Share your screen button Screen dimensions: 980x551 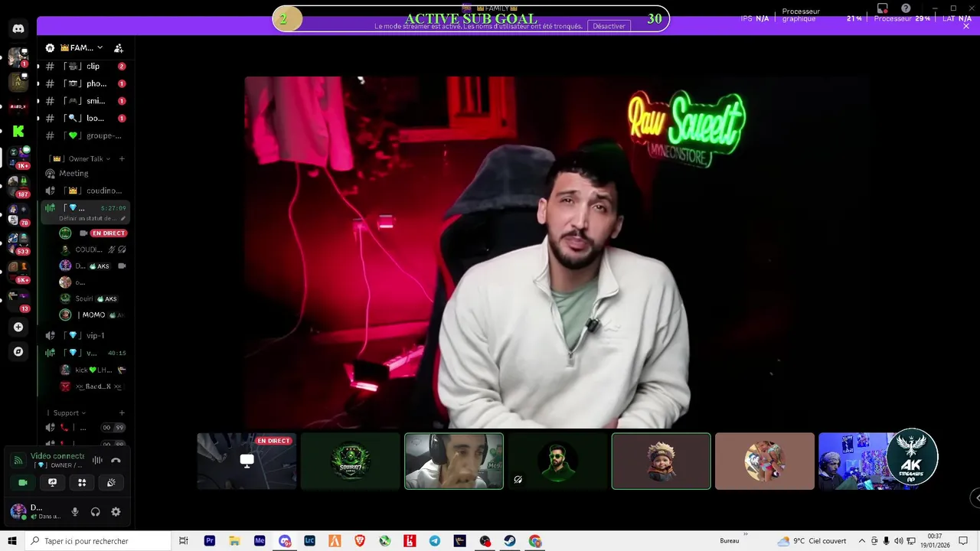pos(52,482)
